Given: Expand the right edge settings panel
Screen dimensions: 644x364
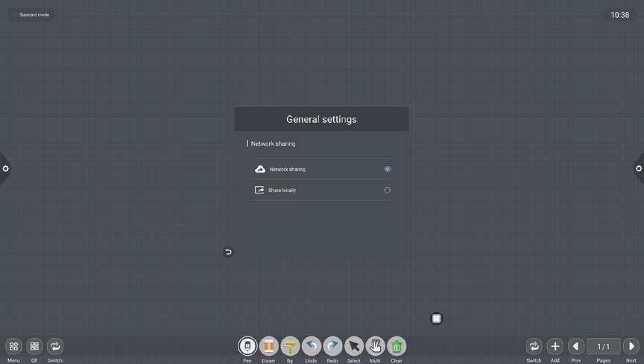Looking at the screenshot, I should (x=639, y=168).
